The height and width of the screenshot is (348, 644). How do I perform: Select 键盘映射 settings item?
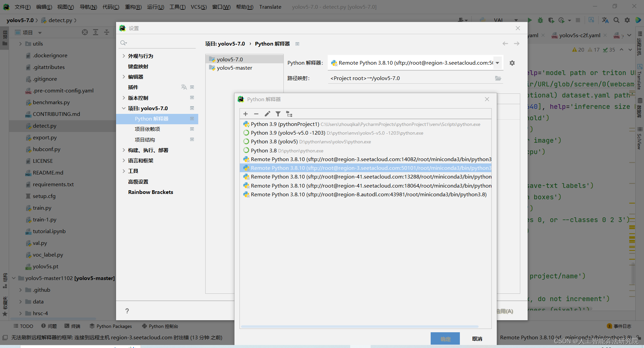pos(138,66)
